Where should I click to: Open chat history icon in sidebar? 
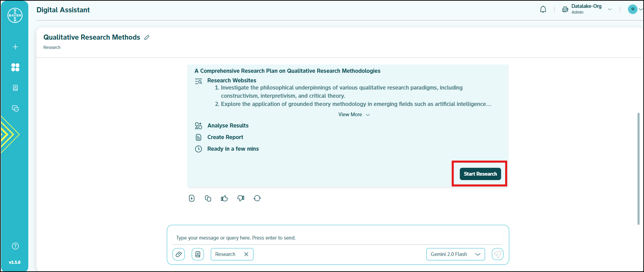click(x=15, y=108)
